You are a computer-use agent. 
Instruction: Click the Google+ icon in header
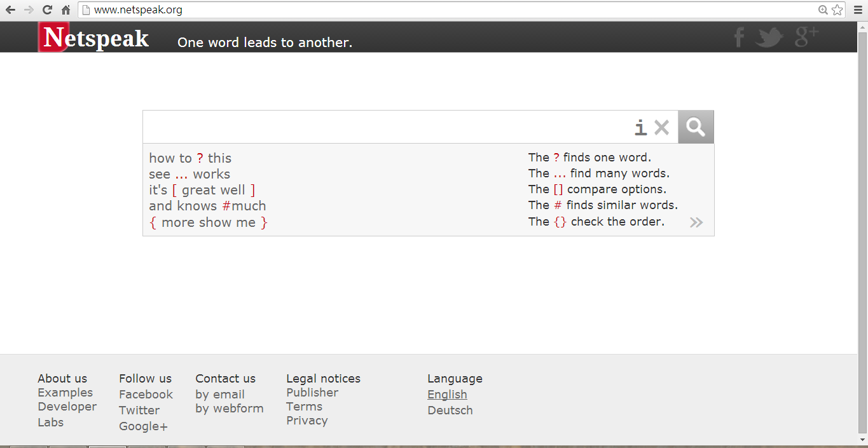[x=806, y=37]
